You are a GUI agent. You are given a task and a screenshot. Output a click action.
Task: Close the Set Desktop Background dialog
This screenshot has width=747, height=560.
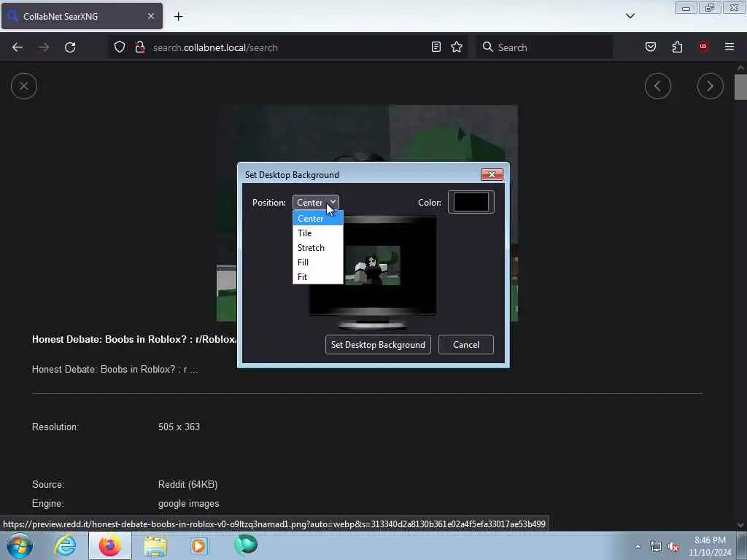coord(492,174)
